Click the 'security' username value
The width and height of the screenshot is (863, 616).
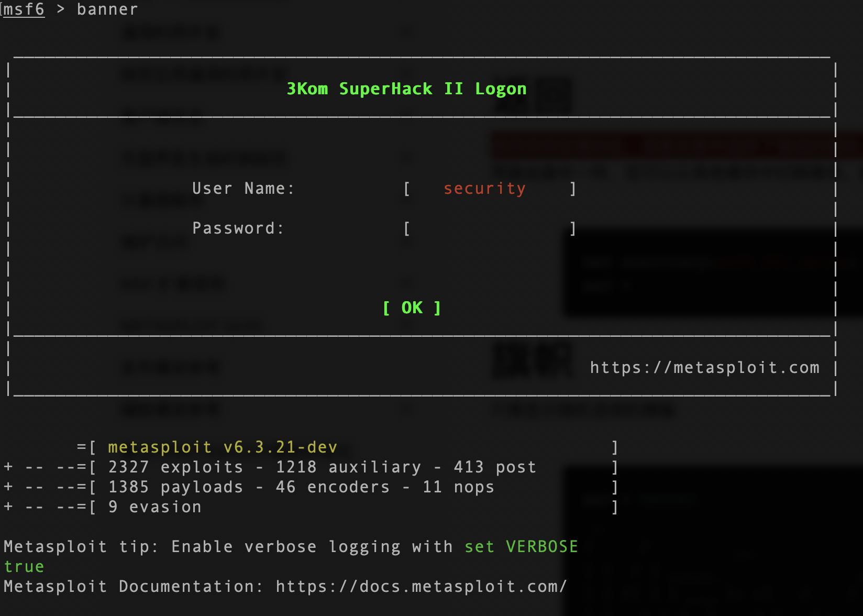(484, 189)
